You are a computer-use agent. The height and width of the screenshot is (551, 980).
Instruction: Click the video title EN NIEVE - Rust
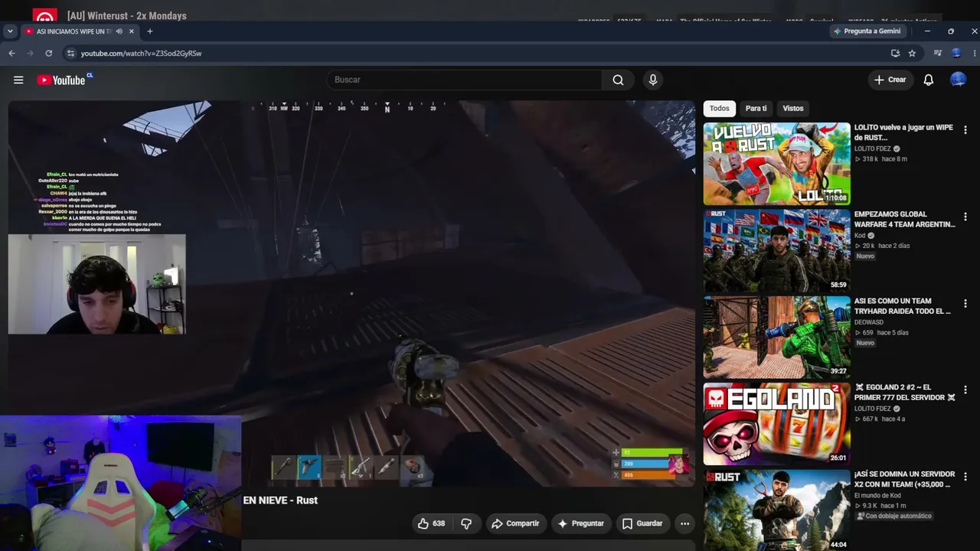point(280,500)
